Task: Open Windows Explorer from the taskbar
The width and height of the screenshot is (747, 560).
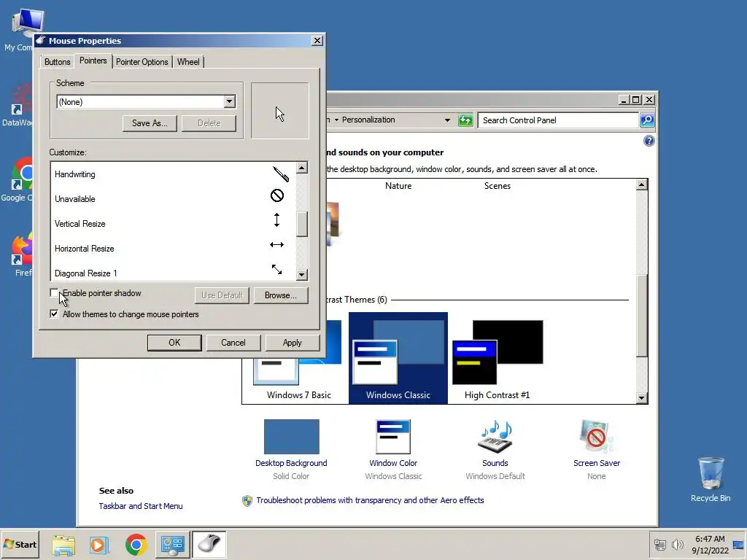Action: [63, 545]
